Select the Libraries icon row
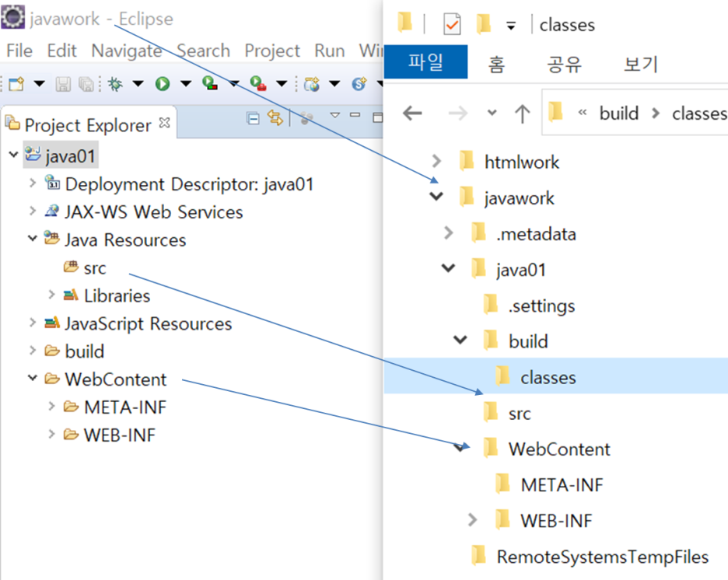This screenshot has width=728, height=580. 71,295
